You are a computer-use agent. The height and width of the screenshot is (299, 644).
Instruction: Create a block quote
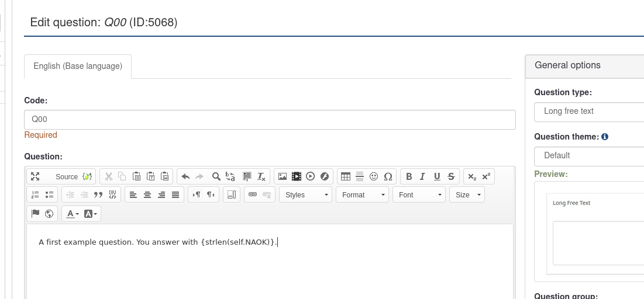click(98, 194)
